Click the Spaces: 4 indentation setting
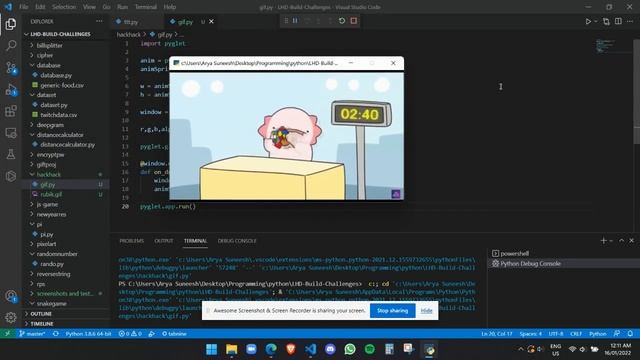640x360 pixels. point(530,333)
